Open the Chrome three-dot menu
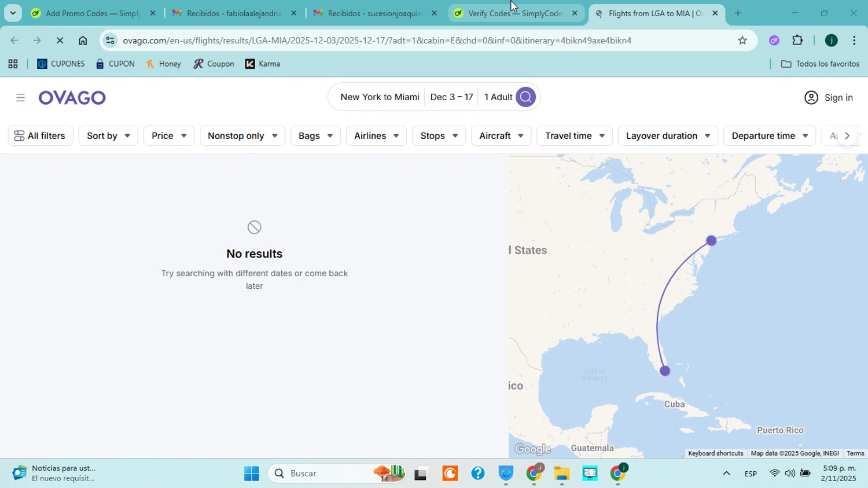The image size is (868, 488). pos(854,41)
